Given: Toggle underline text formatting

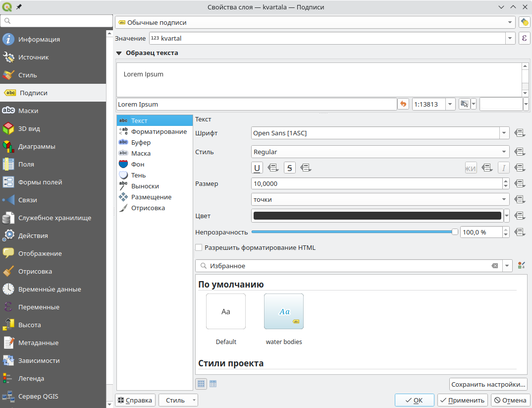Looking at the screenshot, I should click(x=257, y=168).
